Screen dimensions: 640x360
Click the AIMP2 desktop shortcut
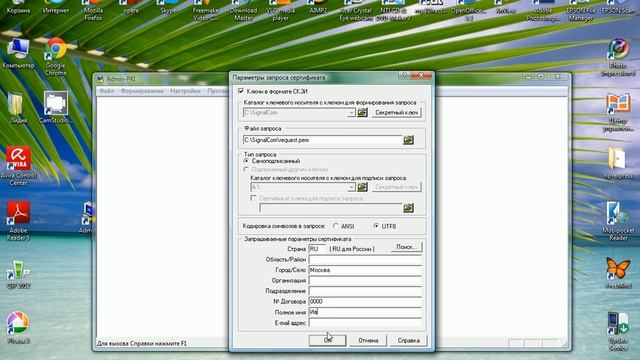318,8
